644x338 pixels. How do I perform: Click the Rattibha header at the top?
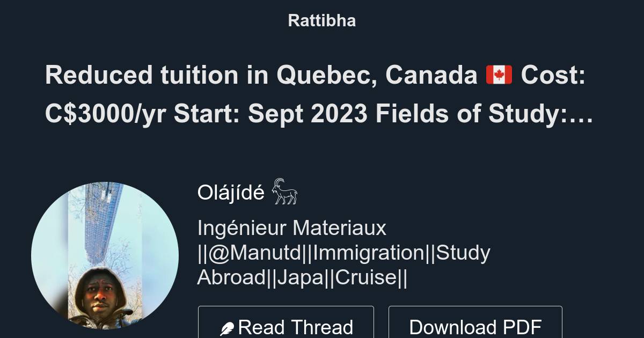pos(321,20)
